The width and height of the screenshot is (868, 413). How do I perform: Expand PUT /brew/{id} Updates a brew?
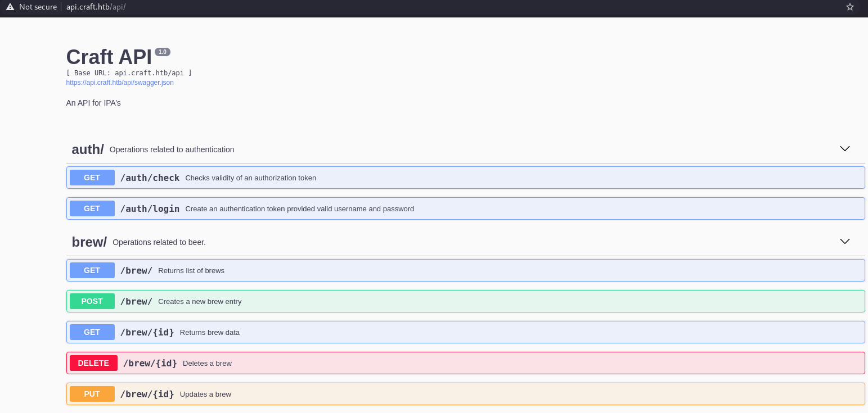pos(465,394)
